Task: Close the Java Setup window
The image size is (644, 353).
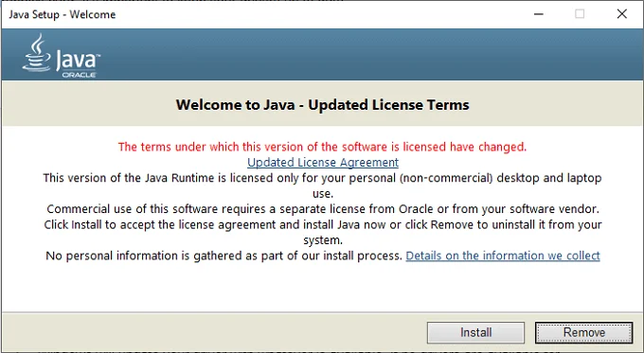Action: tap(622, 14)
